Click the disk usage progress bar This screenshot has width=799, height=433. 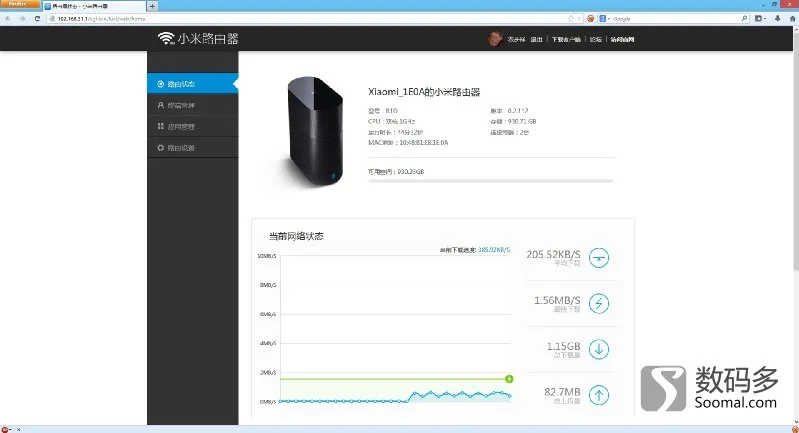pos(490,181)
